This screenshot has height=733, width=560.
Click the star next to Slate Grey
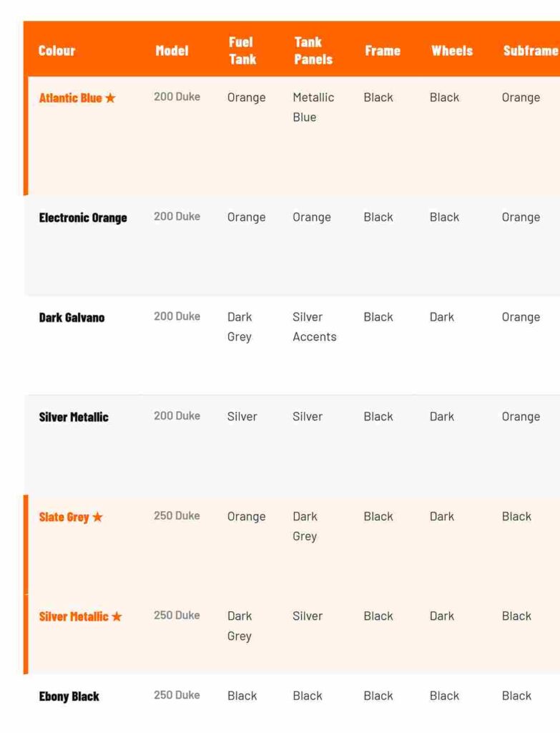(98, 517)
